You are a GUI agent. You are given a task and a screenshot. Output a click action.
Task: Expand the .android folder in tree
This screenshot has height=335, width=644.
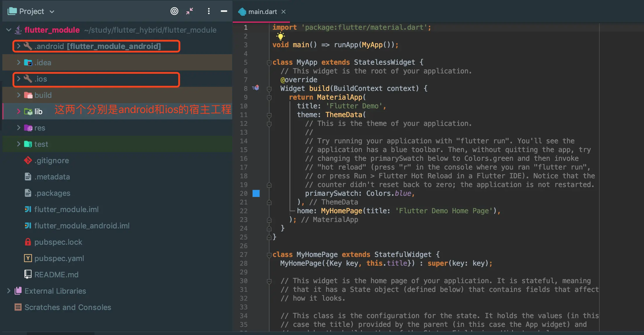tap(18, 46)
